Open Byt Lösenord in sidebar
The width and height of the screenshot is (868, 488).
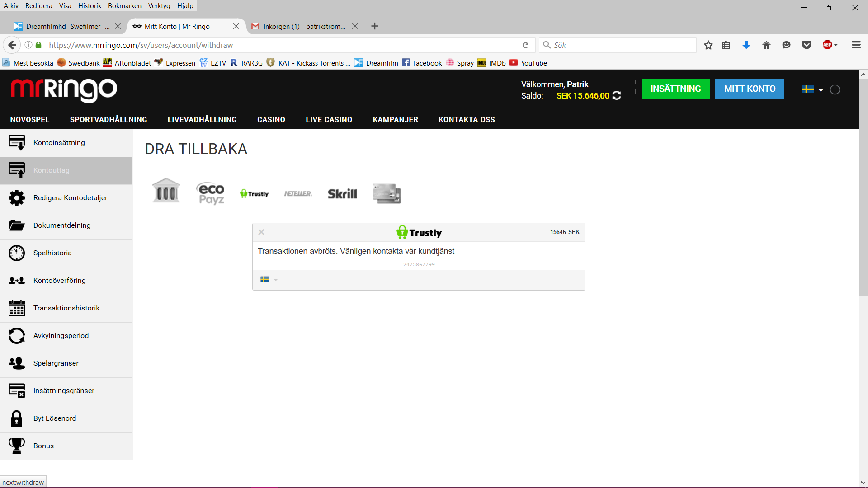click(x=66, y=418)
